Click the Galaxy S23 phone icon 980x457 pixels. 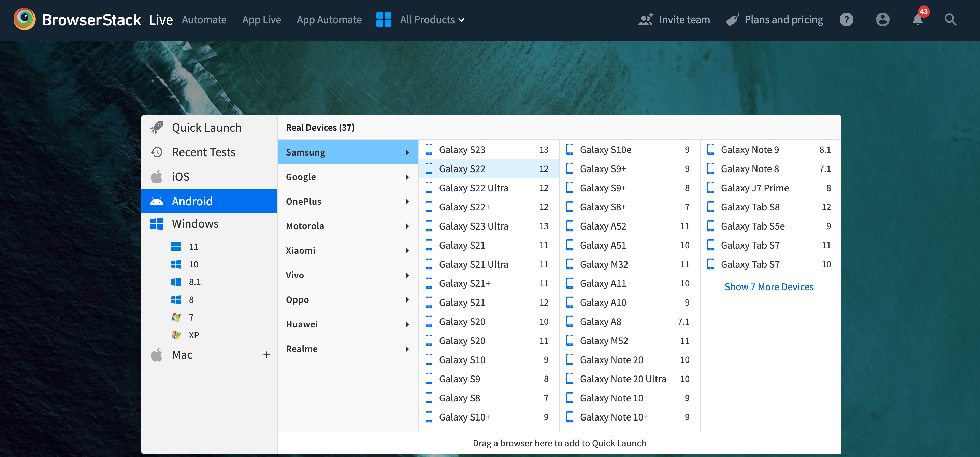(x=429, y=149)
